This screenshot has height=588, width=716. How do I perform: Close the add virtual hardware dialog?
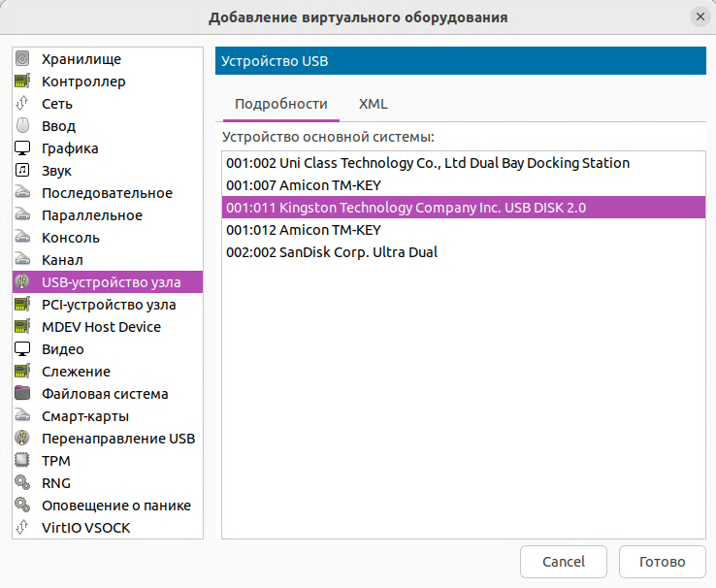point(700,16)
